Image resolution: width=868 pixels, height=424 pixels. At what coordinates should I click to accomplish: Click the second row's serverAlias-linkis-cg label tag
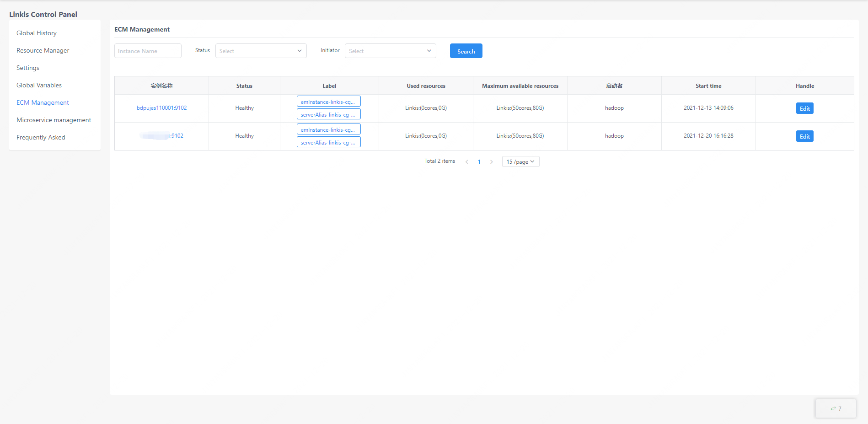pos(328,142)
